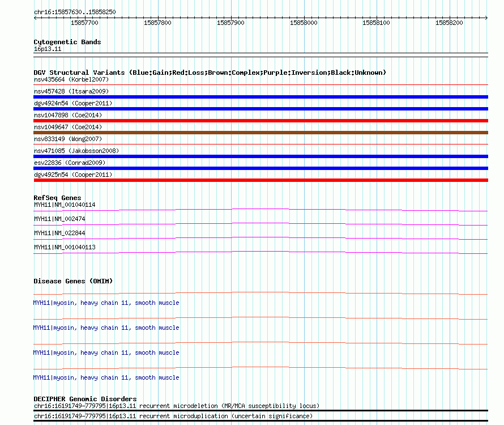Click the blue gain bar under esv22836
Viewport: 504px width, 425px height.
260,168
